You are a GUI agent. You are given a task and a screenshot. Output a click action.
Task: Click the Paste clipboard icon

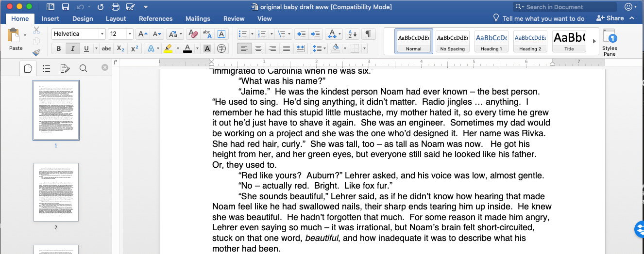click(15, 36)
